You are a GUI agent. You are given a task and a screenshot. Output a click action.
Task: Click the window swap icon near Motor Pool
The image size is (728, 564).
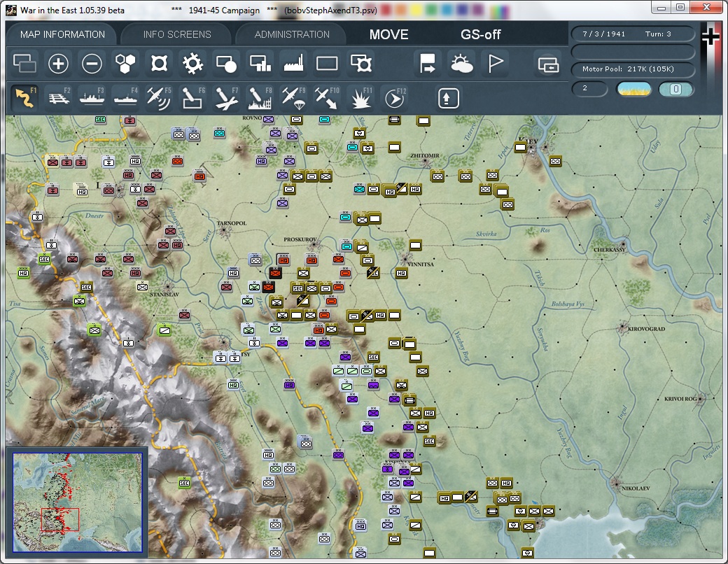[548, 64]
